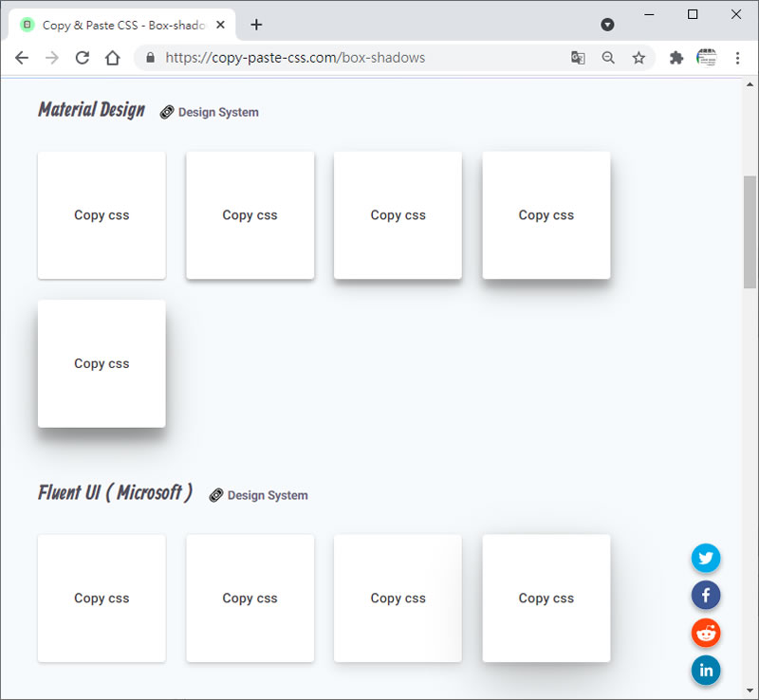Bookmark this page with the star icon

coord(639,58)
